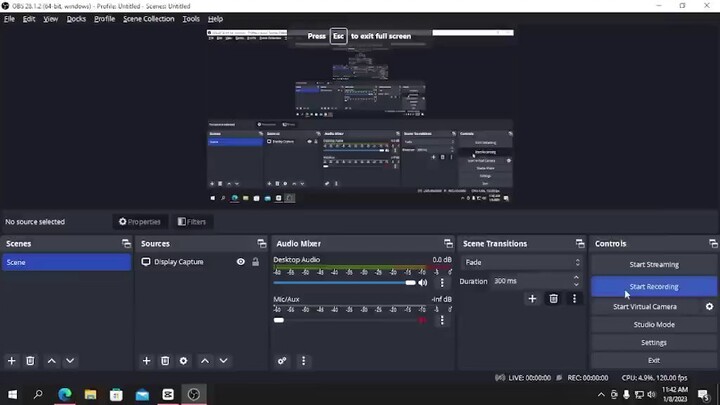Add a scene transition with plus icon
The height and width of the screenshot is (405, 720).
pos(532,299)
